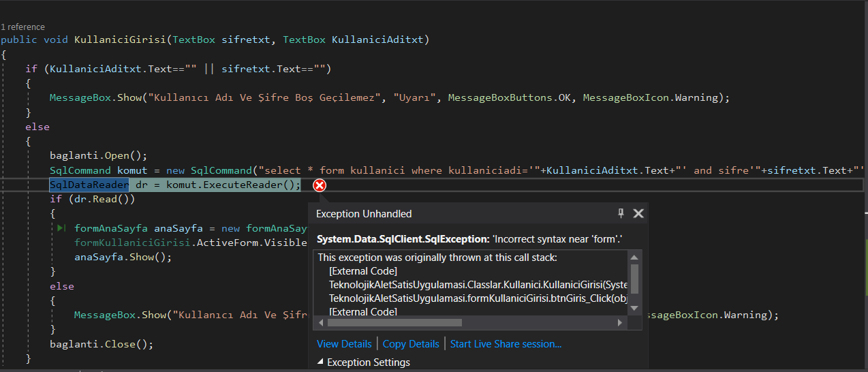Click the green run-to-click glyph
868x372 pixels.
61,228
